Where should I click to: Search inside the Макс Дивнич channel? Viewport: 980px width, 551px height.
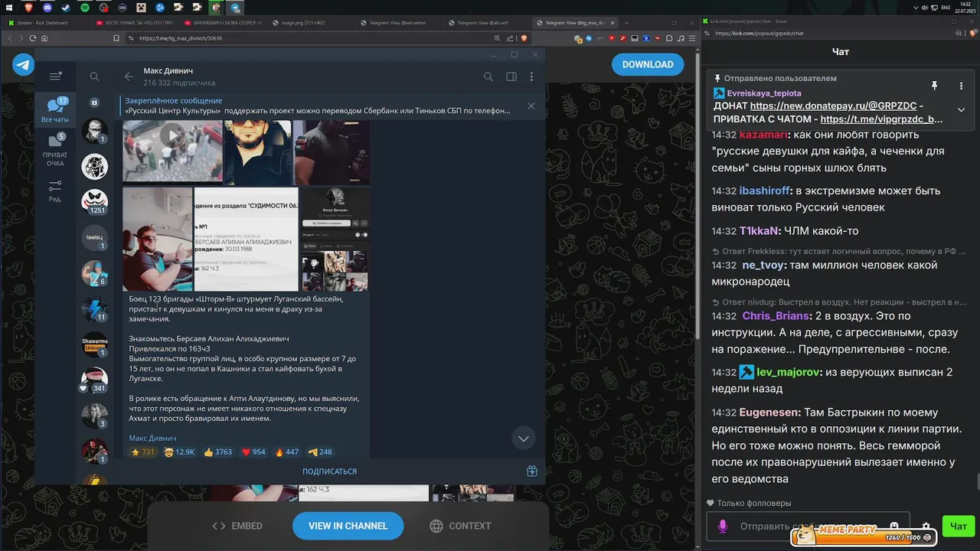pos(488,77)
